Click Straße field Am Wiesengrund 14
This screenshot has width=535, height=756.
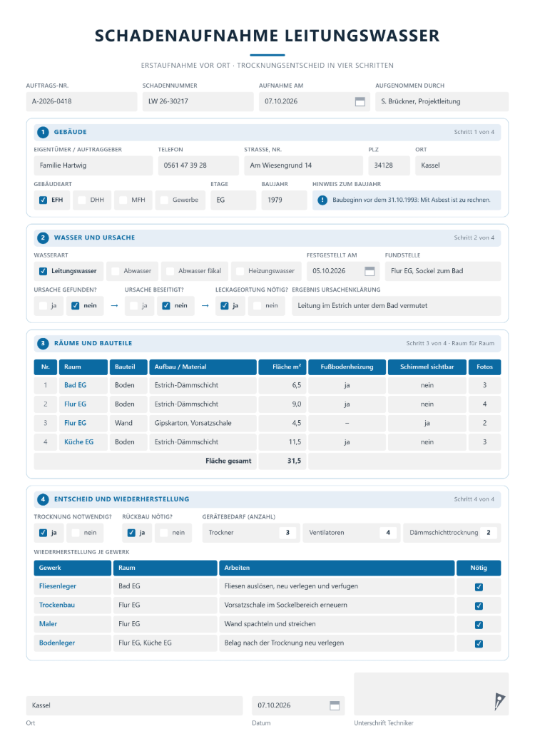point(303,165)
